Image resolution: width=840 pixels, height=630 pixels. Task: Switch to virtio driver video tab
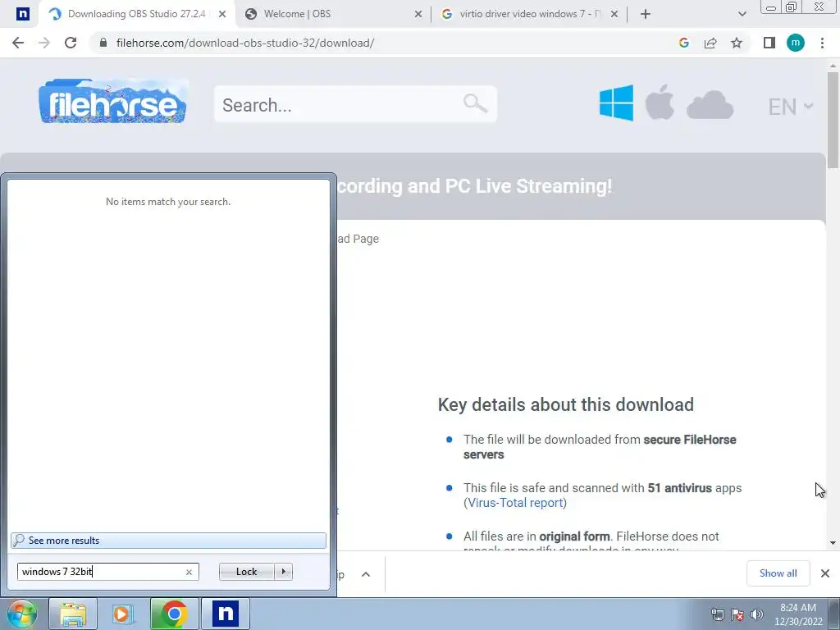(527, 14)
